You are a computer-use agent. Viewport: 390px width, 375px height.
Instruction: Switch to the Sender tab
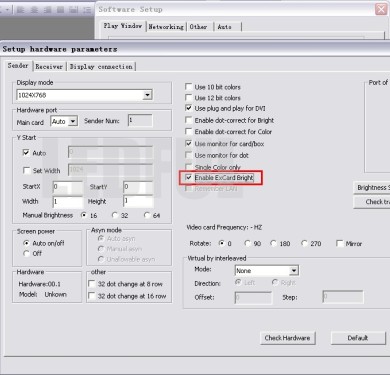18,66
